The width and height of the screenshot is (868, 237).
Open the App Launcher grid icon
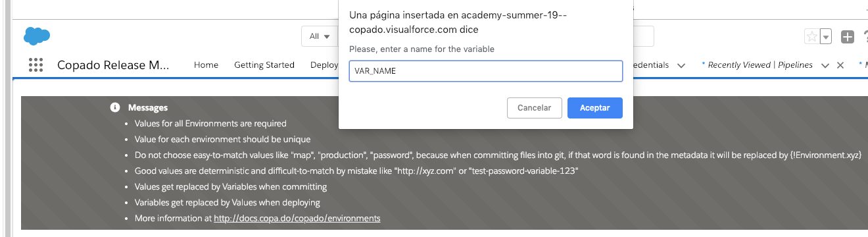pyautogui.click(x=36, y=65)
